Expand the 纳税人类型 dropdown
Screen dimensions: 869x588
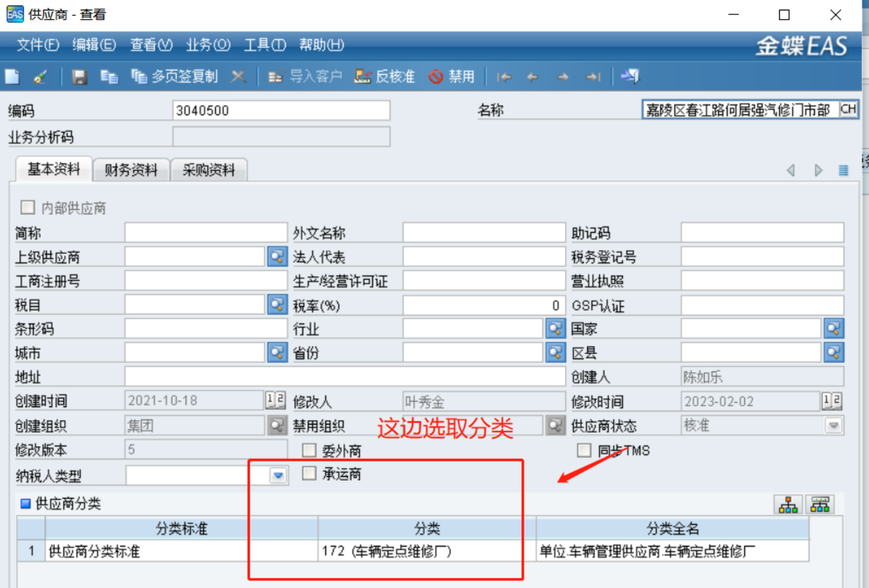click(278, 476)
